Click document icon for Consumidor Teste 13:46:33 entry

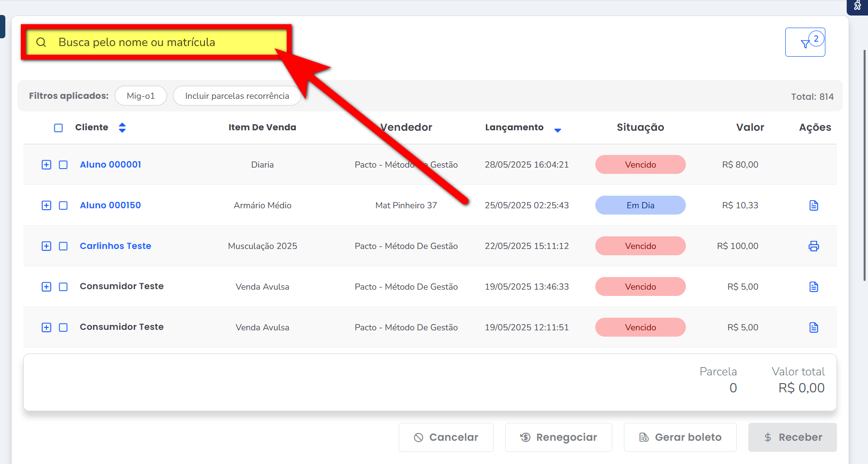[x=814, y=287]
